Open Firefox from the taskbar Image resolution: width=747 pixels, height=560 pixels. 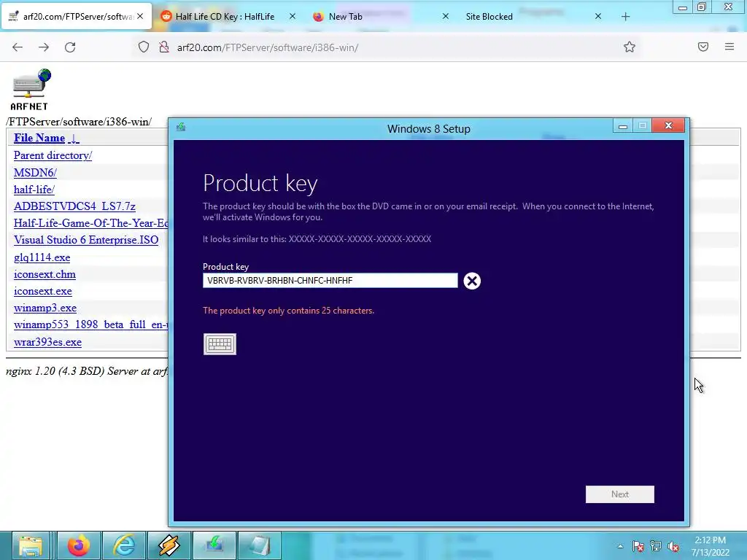click(x=78, y=545)
